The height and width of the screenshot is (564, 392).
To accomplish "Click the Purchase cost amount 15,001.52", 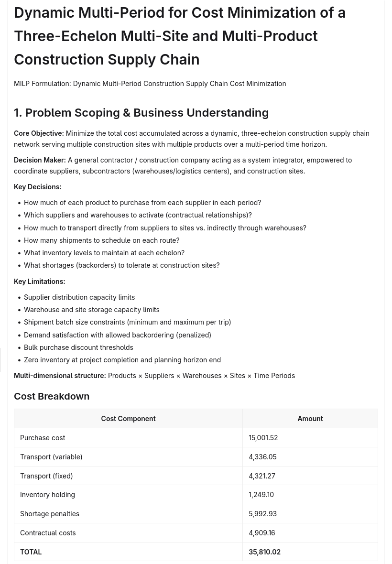I will (x=263, y=438).
